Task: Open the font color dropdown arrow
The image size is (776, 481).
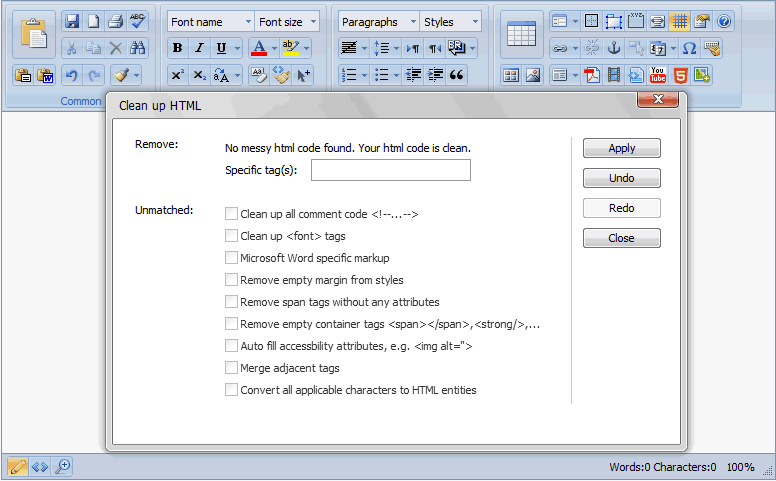Action: click(274, 48)
